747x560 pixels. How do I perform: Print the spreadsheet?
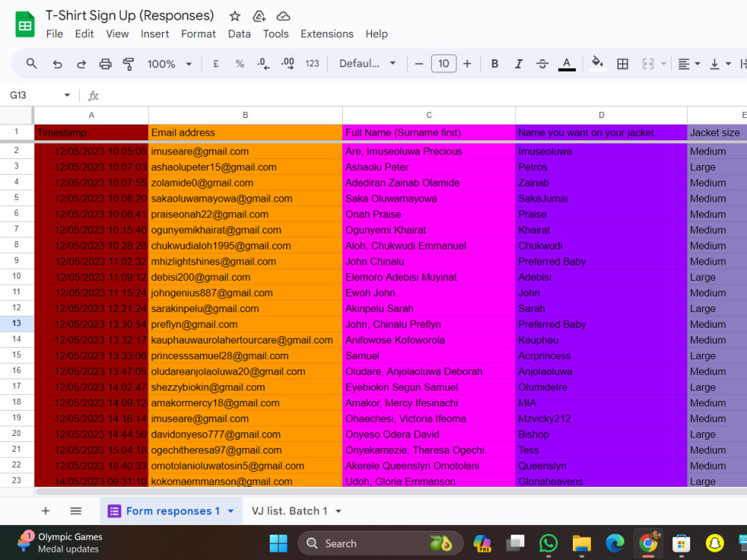(x=105, y=63)
